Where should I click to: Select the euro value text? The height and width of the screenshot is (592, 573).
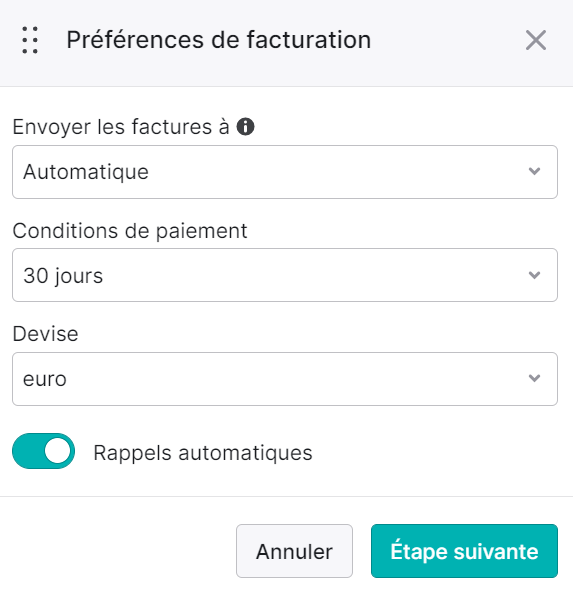pyautogui.click(x=45, y=379)
